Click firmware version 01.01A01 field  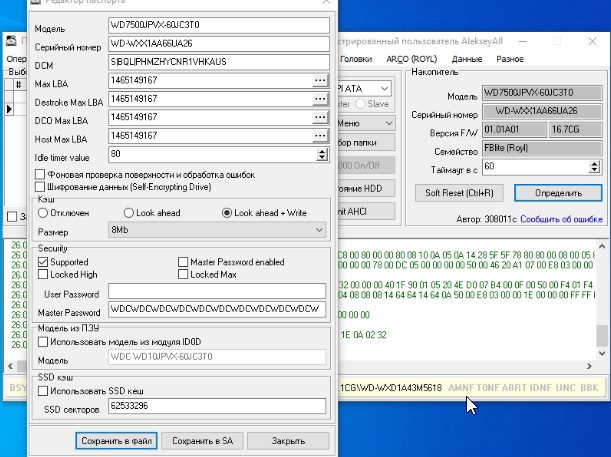[x=514, y=130]
